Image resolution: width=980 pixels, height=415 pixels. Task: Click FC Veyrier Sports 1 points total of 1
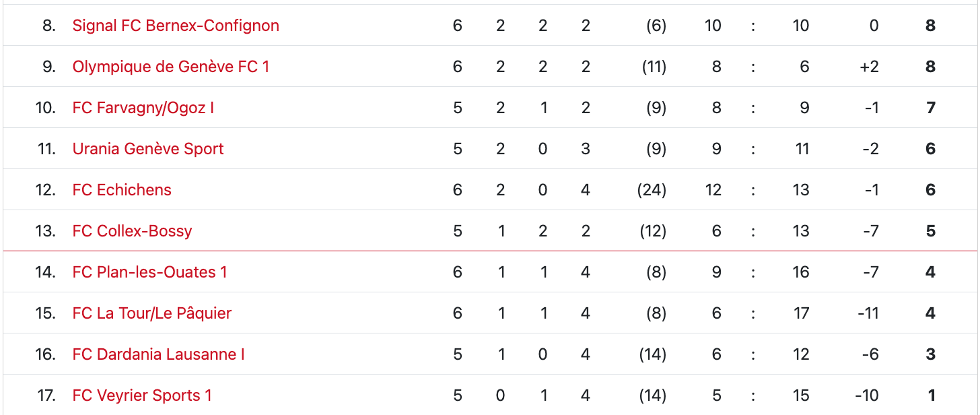[931, 395]
